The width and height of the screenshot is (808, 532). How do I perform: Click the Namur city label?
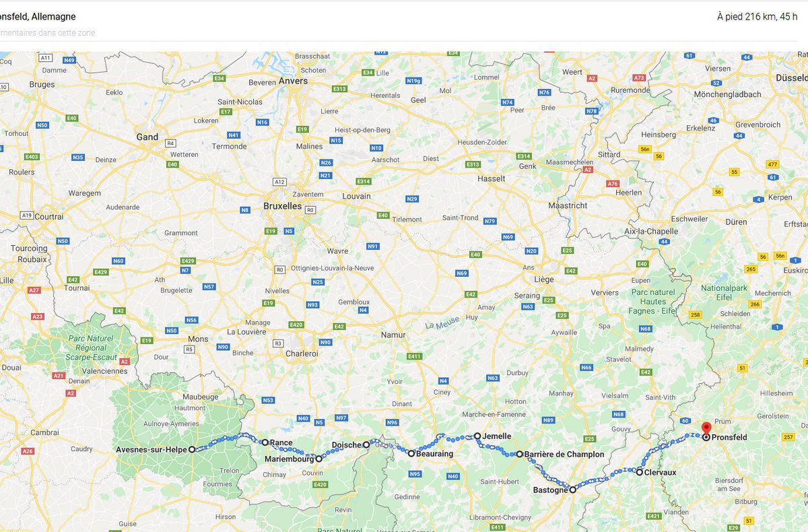coord(393,334)
